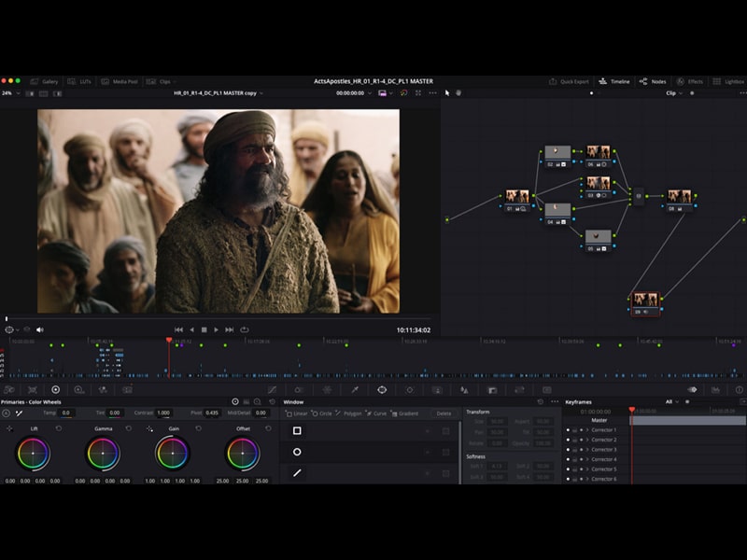Open the Keyframes All dropdown
The height and width of the screenshot is (560, 747).
[x=671, y=402]
